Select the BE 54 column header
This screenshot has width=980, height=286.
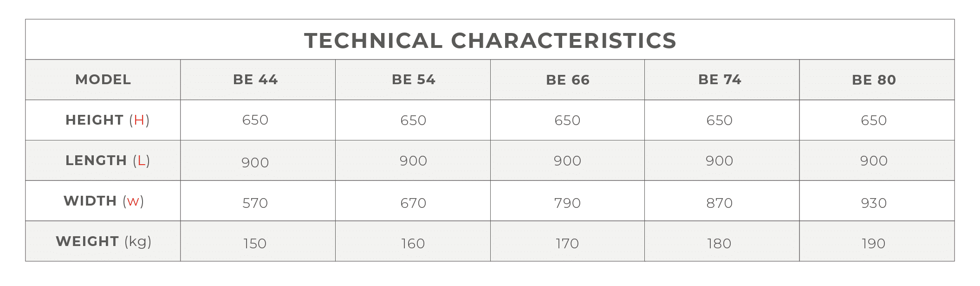(x=413, y=80)
